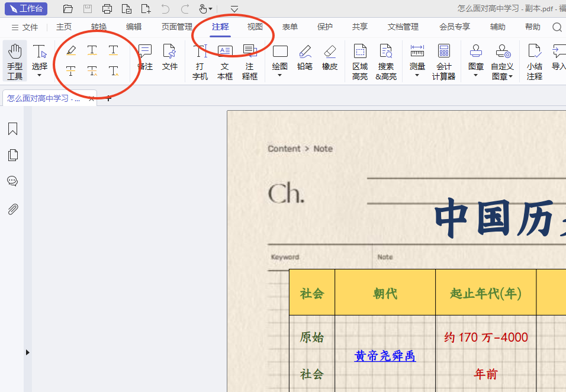Select the 手型工具 hand tool

coord(15,61)
